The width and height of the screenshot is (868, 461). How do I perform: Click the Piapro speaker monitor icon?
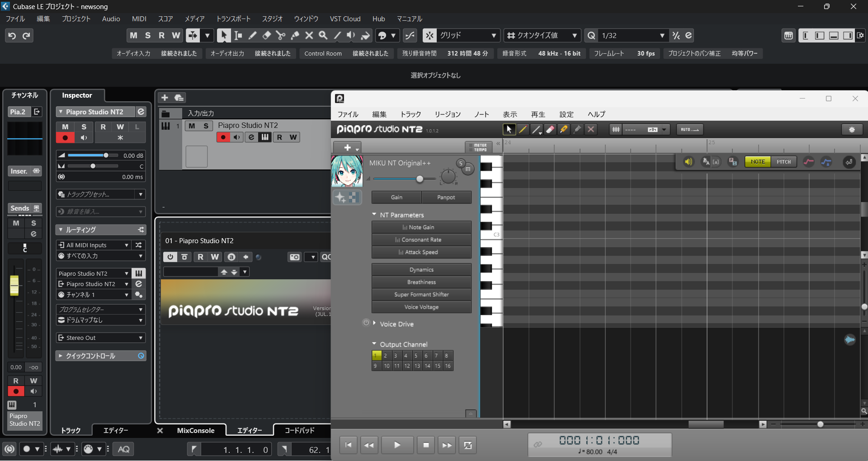tap(688, 162)
